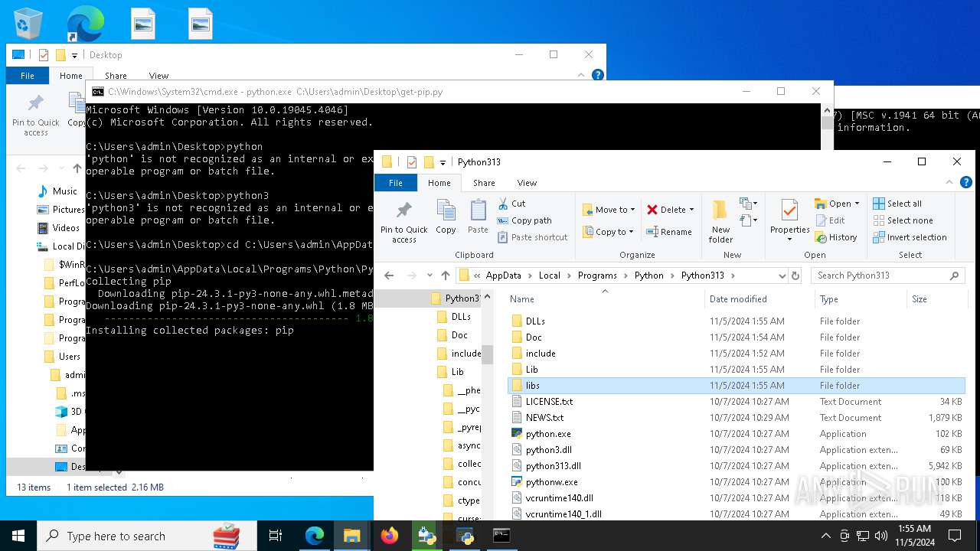Open the notification center icon
This screenshot has height=551, width=980.
pos(955,536)
